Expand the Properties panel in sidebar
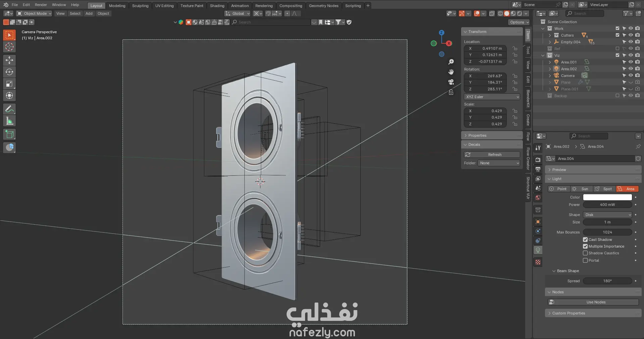Viewport: 644px width, 339px height. click(x=492, y=135)
